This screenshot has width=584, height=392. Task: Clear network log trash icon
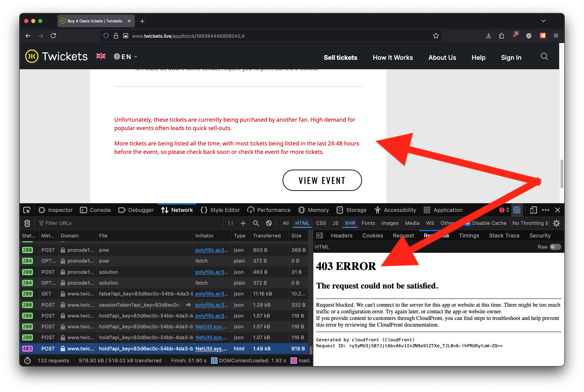[27, 223]
